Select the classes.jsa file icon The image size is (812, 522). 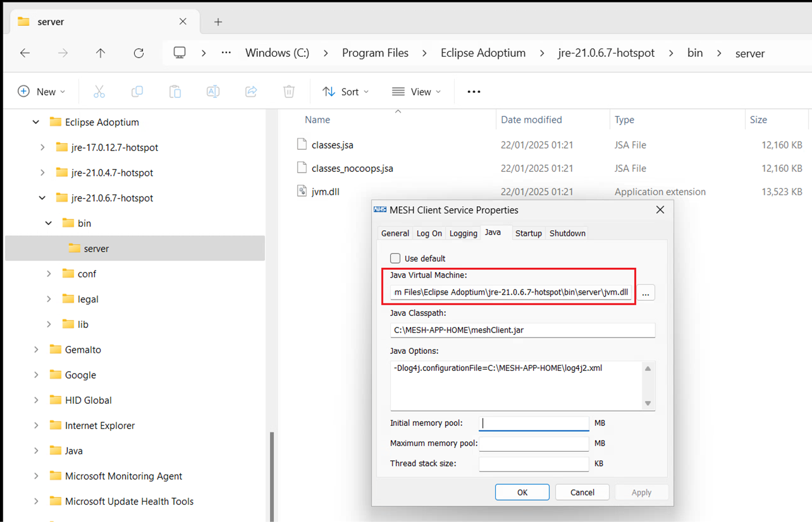coord(302,145)
